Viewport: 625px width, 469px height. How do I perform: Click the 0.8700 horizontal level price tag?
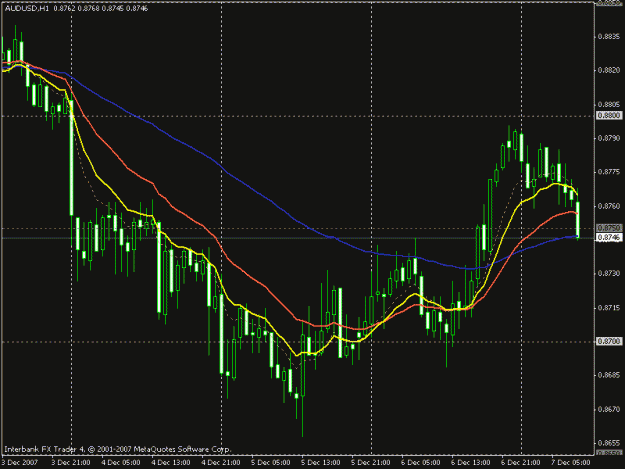click(x=609, y=341)
